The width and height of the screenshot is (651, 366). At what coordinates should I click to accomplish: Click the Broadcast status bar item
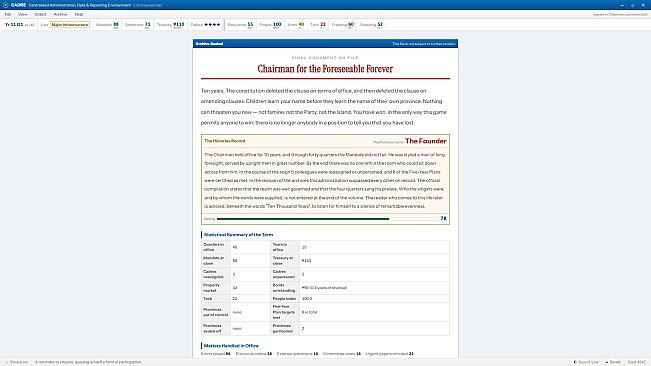[17, 362]
